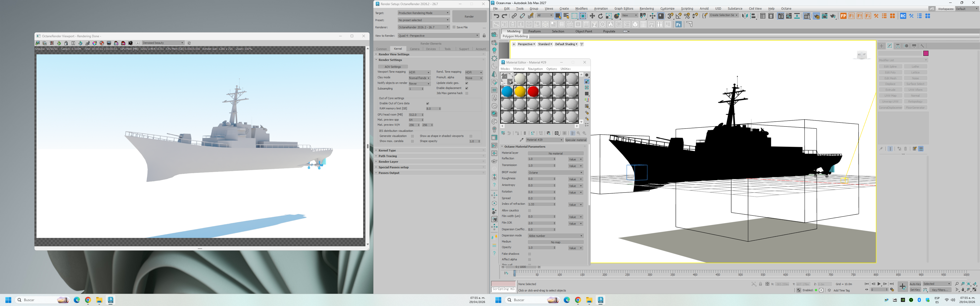This screenshot has height=306, width=980.
Task: Click the Render button
Action: pyautogui.click(x=470, y=16)
